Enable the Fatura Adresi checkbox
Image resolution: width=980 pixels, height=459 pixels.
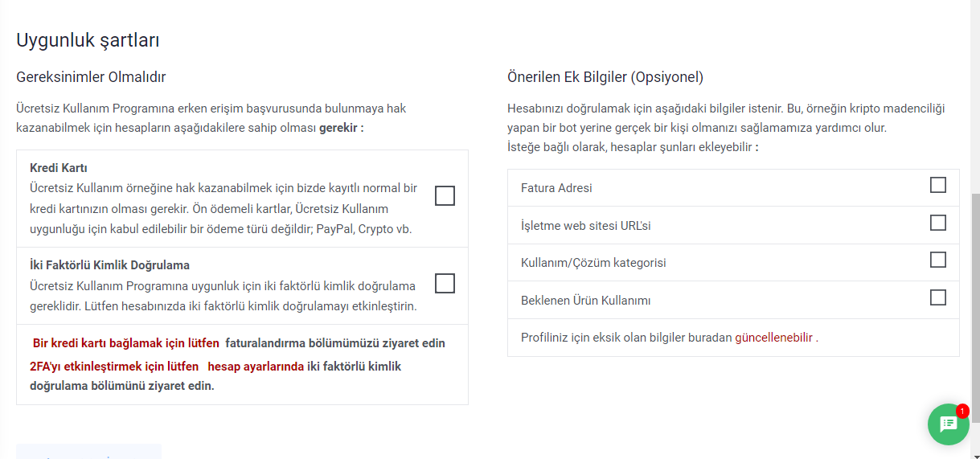coord(937,185)
